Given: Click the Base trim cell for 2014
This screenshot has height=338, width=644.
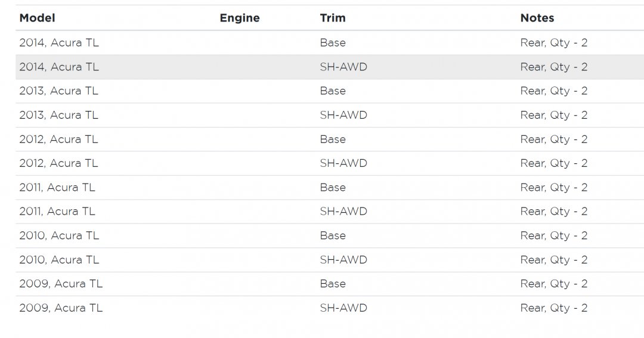Looking at the screenshot, I should tap(333, 43).
